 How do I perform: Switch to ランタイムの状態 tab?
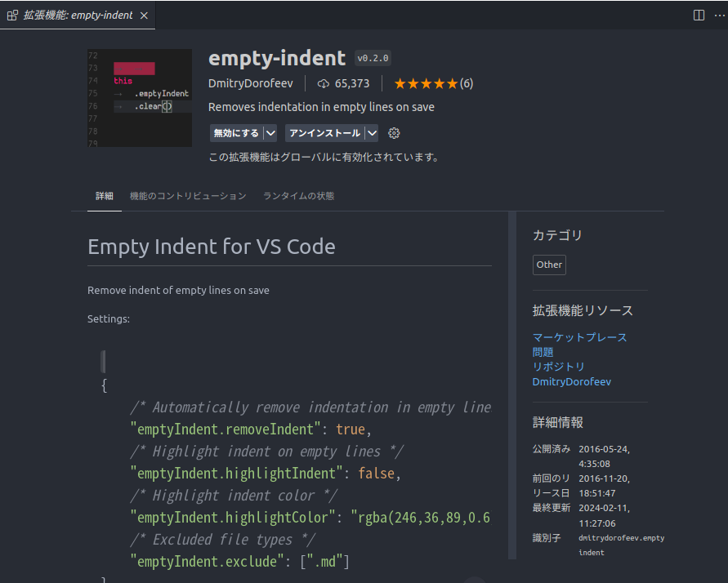click(298, 196)
